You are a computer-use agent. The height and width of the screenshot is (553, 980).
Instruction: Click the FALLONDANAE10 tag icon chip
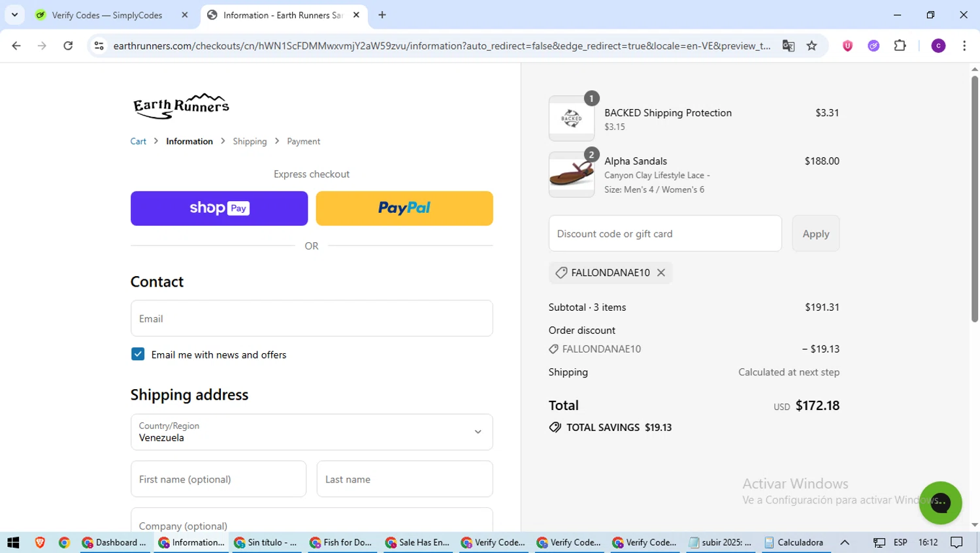pyautogui.click(x=561, y=273)
